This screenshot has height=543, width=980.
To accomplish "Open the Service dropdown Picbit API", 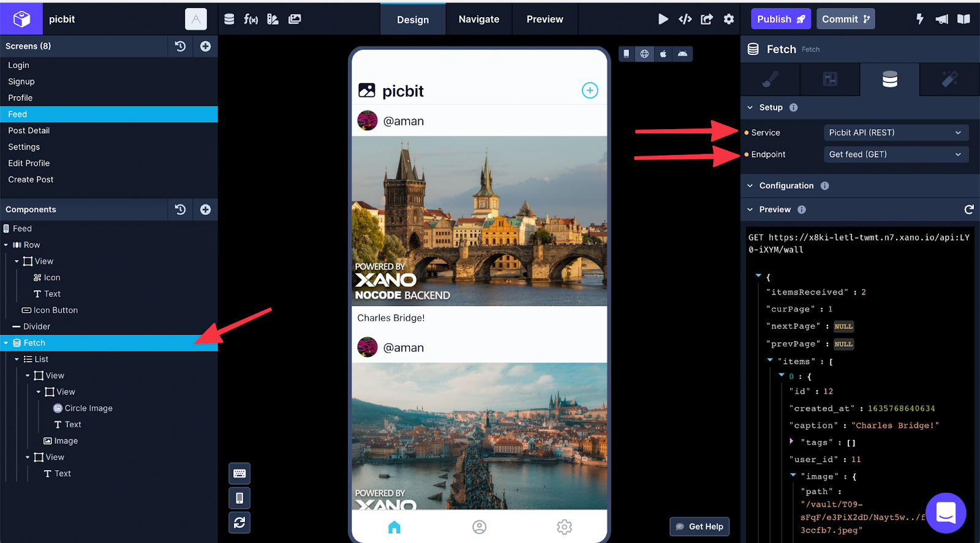I will 895,132.
